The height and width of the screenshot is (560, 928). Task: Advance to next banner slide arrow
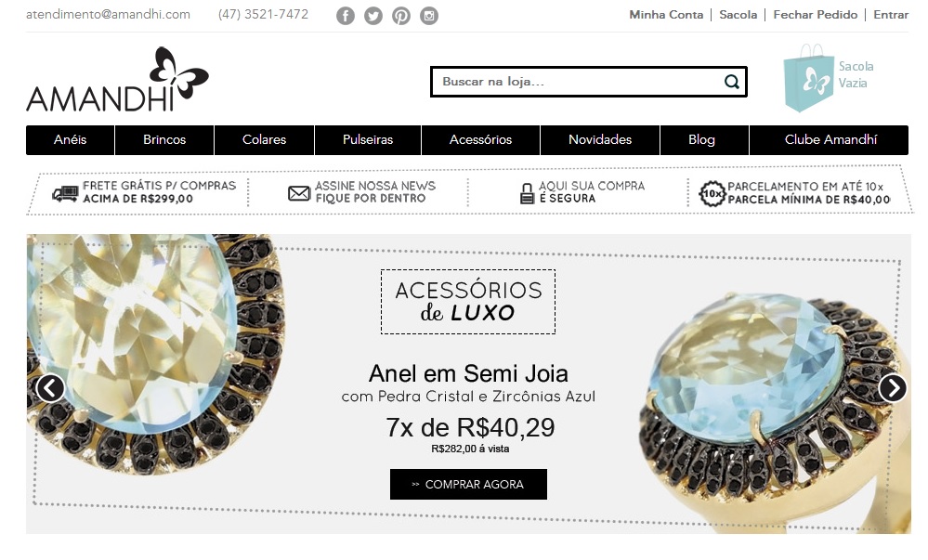893,388
